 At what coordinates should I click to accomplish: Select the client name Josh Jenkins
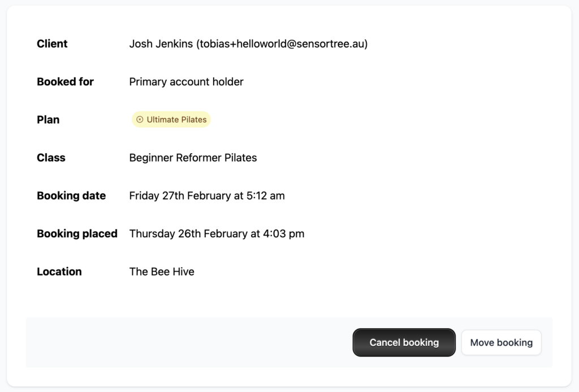pos(161,44)
